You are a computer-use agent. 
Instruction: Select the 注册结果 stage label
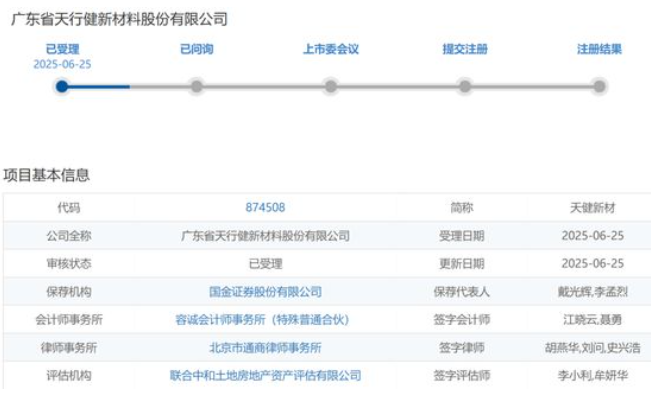tap(599, 49)
